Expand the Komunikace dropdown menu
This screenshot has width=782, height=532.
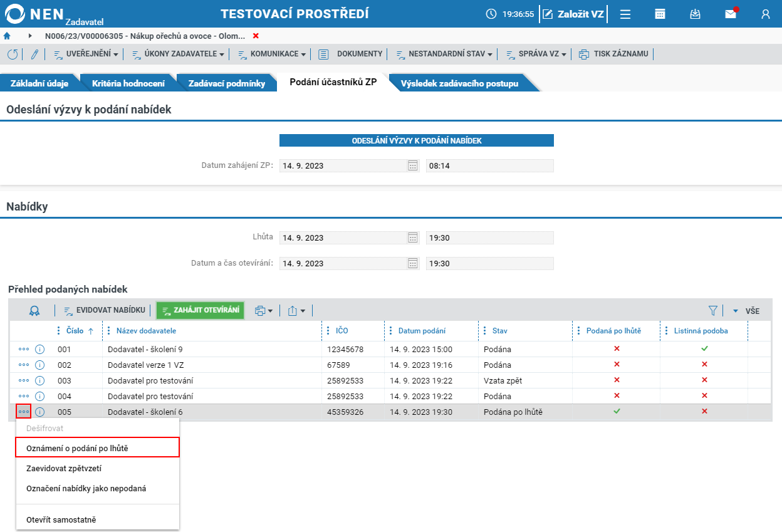pos(272,54)
